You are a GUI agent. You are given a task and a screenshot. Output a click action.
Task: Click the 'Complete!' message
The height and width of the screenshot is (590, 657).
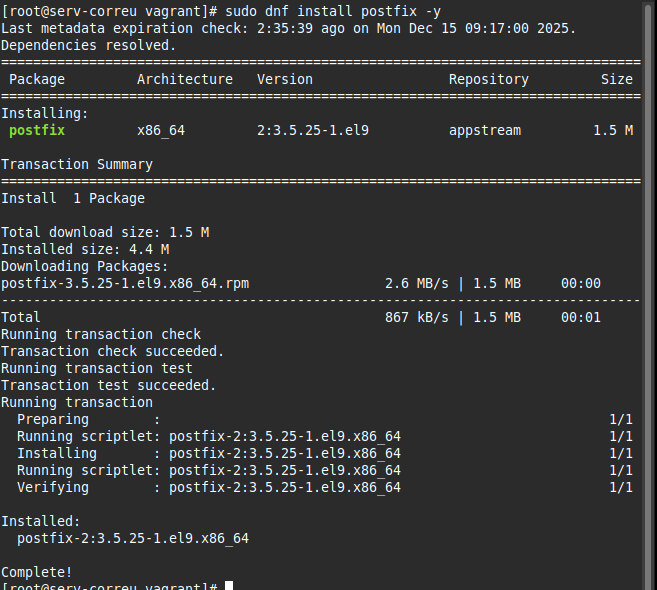point(37,572)
